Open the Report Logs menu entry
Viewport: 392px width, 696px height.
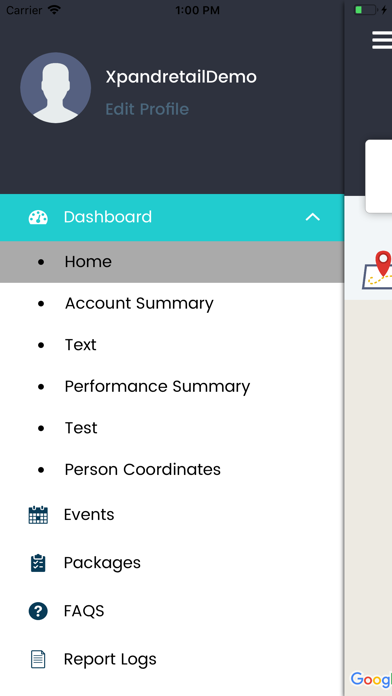coord(172,659)
